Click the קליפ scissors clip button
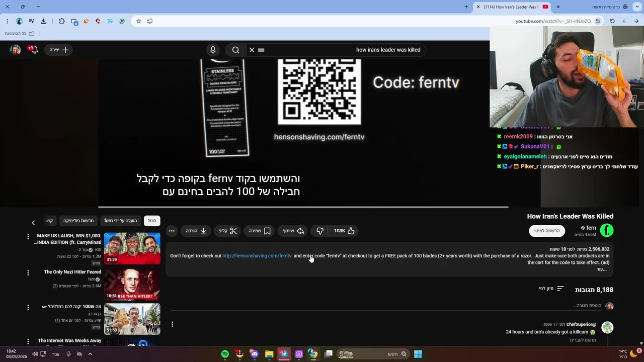The width and height of the screenshot is (644, 362). (x=228, y=231)
